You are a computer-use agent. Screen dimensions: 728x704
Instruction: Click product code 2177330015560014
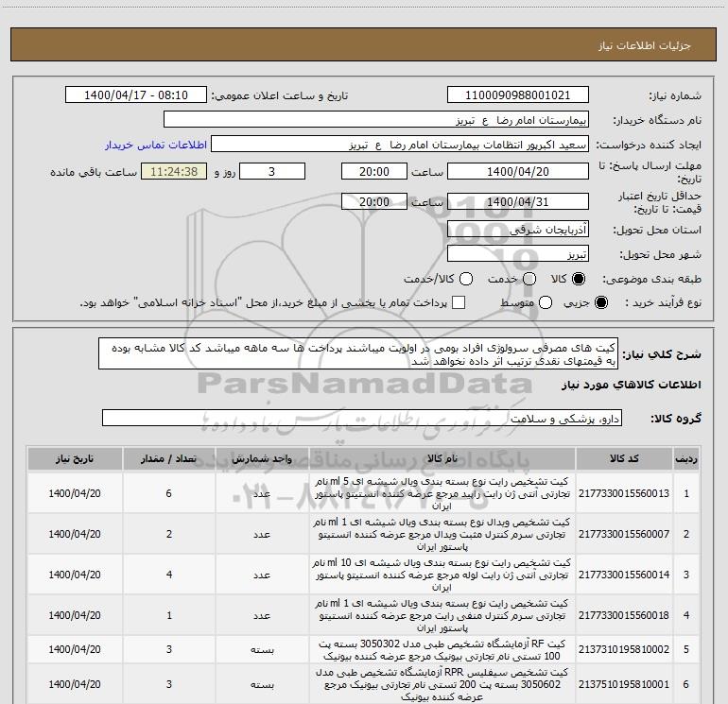click(x=624, y=575)
